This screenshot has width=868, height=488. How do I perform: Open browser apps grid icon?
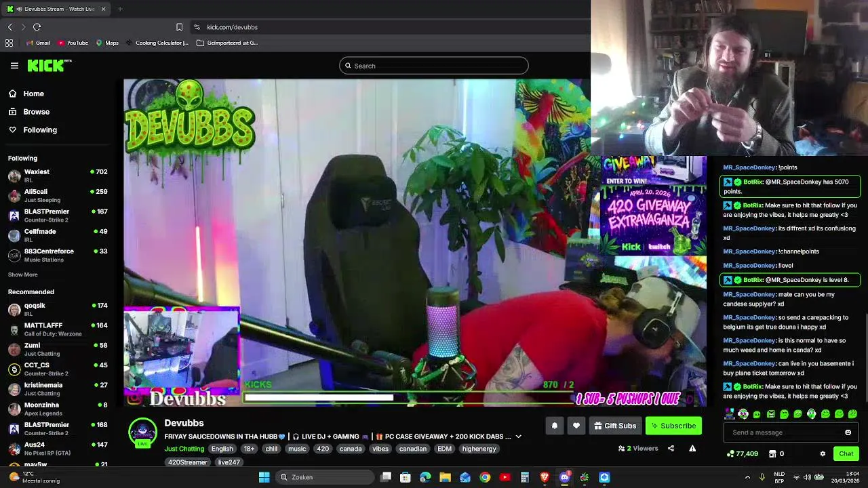(9, 43)
